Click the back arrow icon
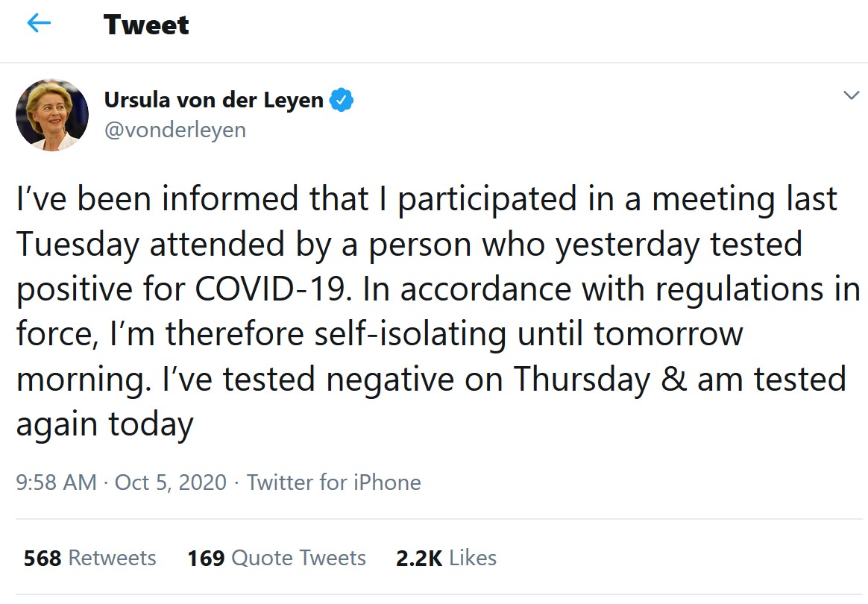This screenshot has width=868, height=604. pos(39,24)
